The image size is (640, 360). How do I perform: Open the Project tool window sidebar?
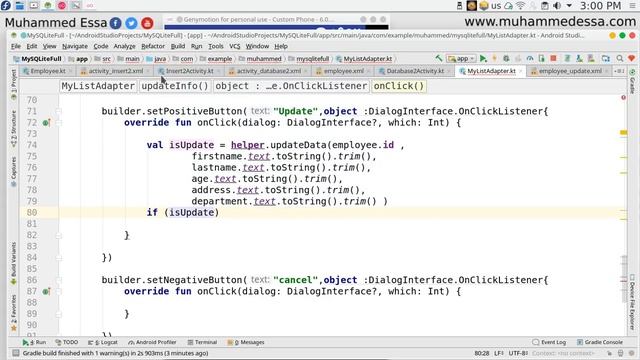tap(14, 84)
